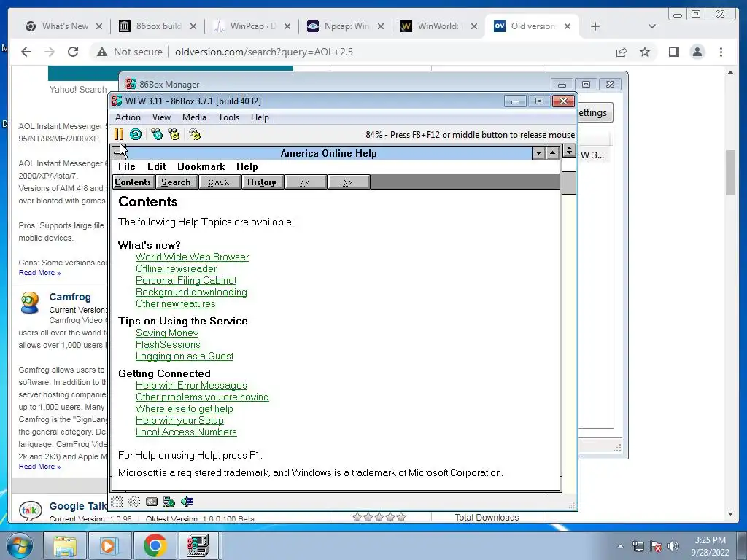Viewport: 747px width, 560px height.
Task: Open new Chrome tab
Action: click(x=595, y=27)
